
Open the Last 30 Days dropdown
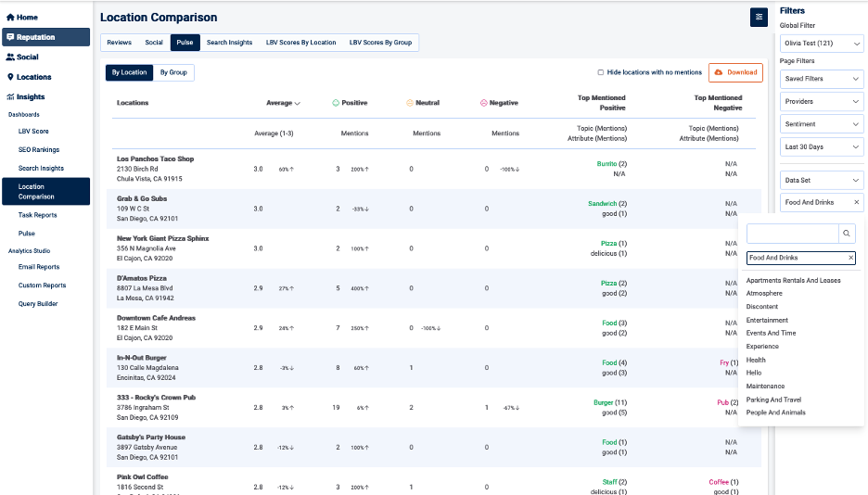(821, 146)
